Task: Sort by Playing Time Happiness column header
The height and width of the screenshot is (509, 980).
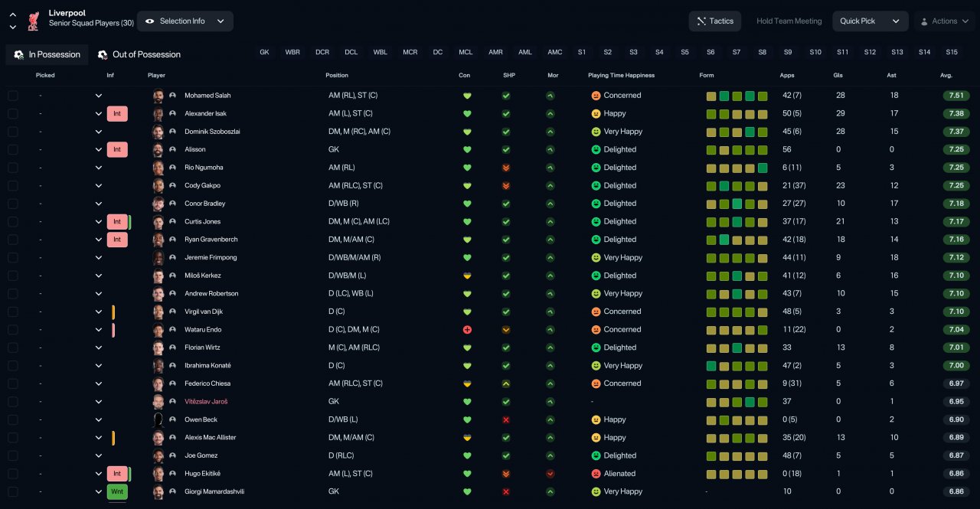Action: click(621, 76)
